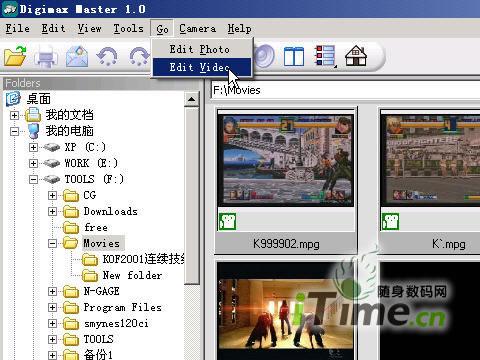
Task: Click the 我的电脑 computer icon
Action: pos(33,131)
